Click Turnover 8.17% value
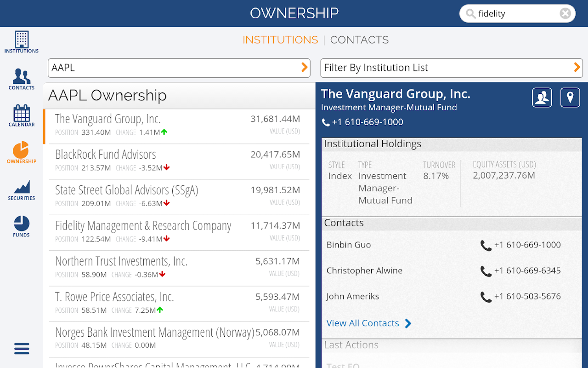The image size is (588, 368). click(436, 176)
